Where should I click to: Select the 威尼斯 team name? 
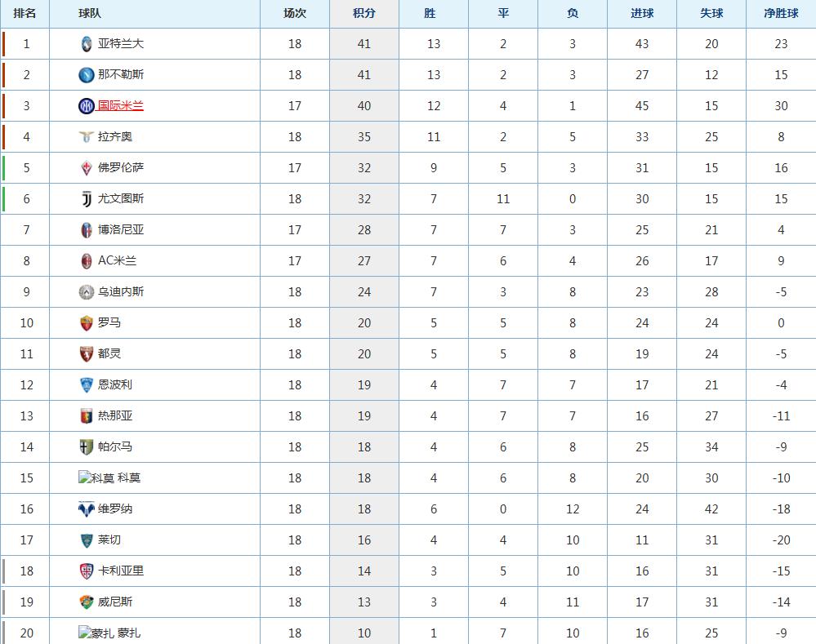point(115,602)
